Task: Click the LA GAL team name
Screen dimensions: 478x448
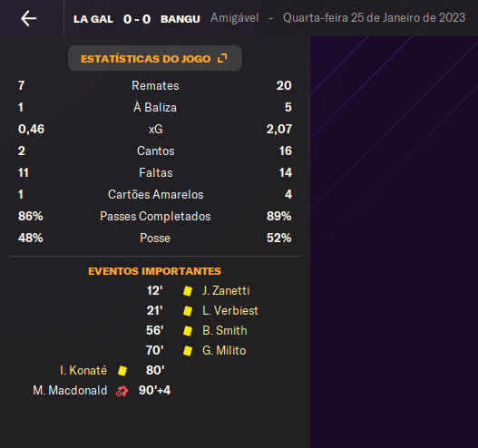Action: tap(93, 19)
